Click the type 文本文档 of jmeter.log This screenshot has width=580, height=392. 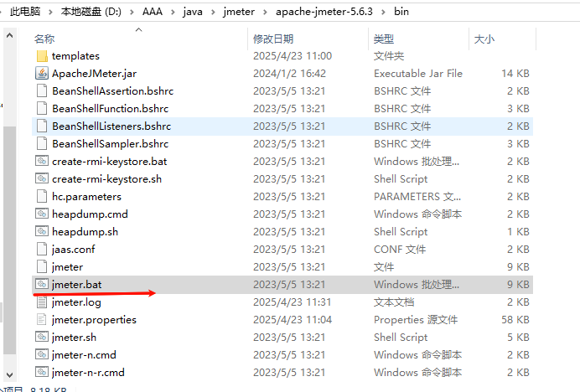click(394, 302)
